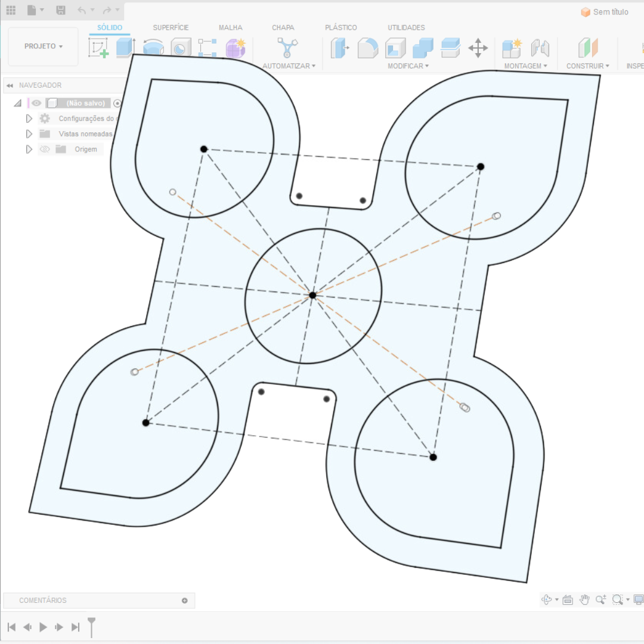Select the Move/Copy arrows tool

pos(478,48)
